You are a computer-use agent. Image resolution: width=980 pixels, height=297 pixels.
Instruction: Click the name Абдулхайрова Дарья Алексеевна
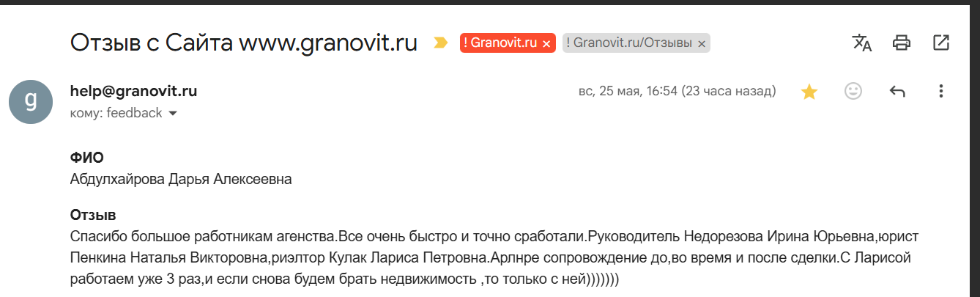[181, 179]
